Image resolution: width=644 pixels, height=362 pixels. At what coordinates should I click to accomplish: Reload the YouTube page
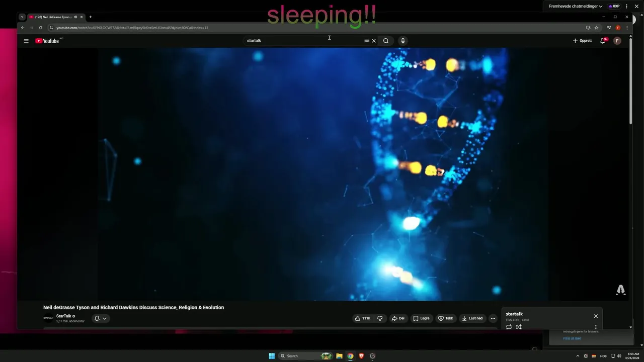click(41, 28)
